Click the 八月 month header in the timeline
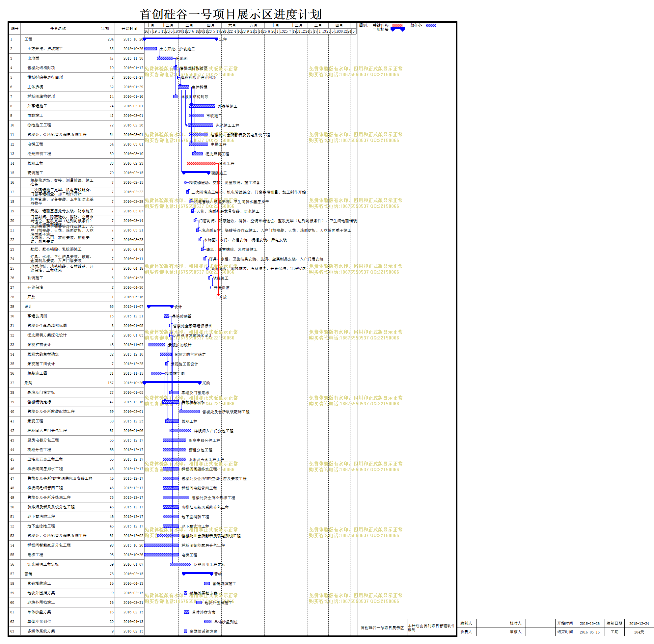Image resolution: width=654 pixels, height=644 pixels. 254,25
